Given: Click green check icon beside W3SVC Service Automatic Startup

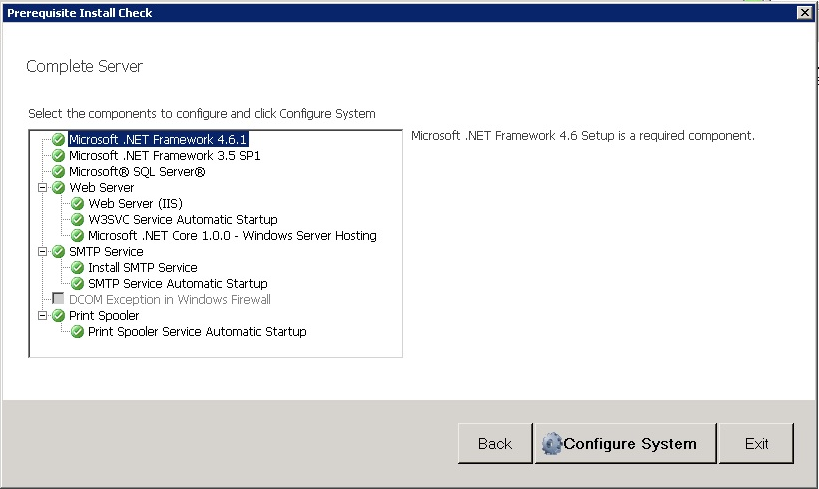Looking at the screenshot, I should coord(77,220).
